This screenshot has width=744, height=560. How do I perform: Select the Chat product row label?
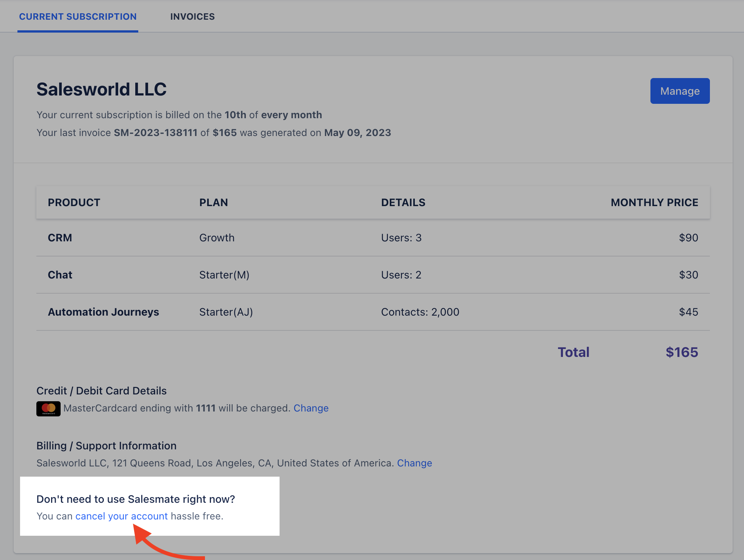(60, 275)
